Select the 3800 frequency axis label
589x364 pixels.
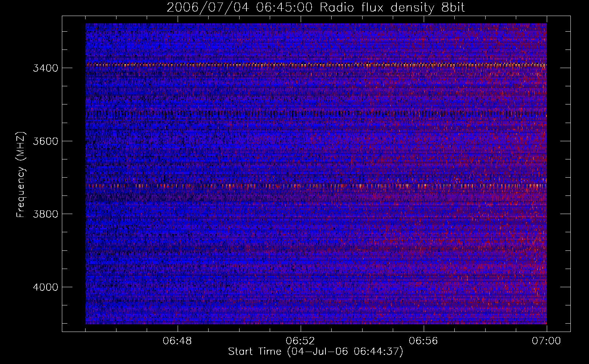tap(46, 214)
